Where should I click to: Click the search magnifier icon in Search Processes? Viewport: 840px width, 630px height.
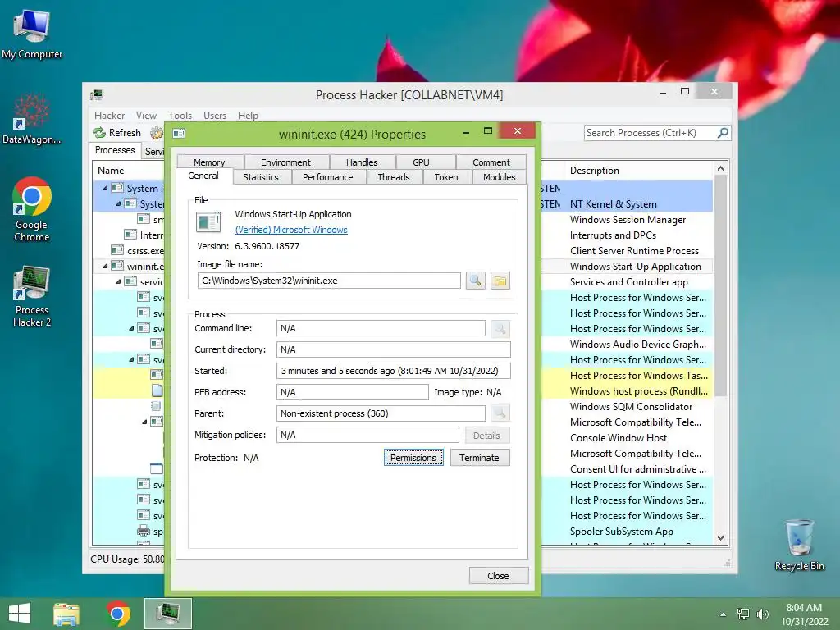tap(723, 132)
